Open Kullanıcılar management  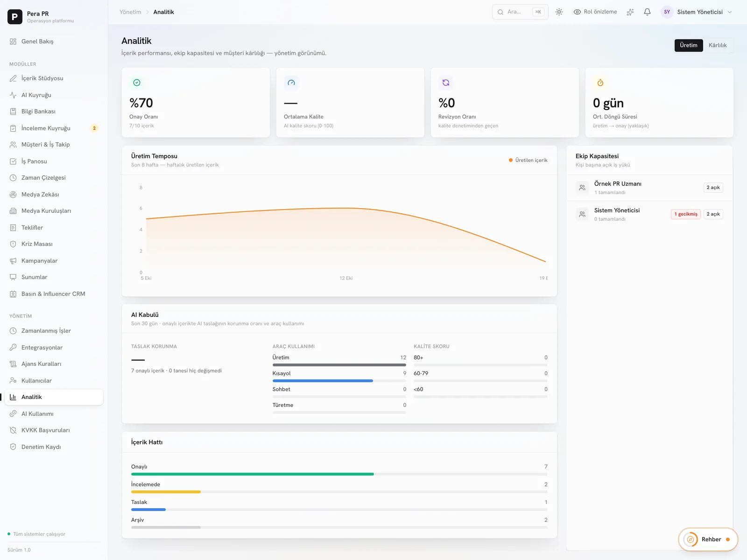tap(54, 380)
